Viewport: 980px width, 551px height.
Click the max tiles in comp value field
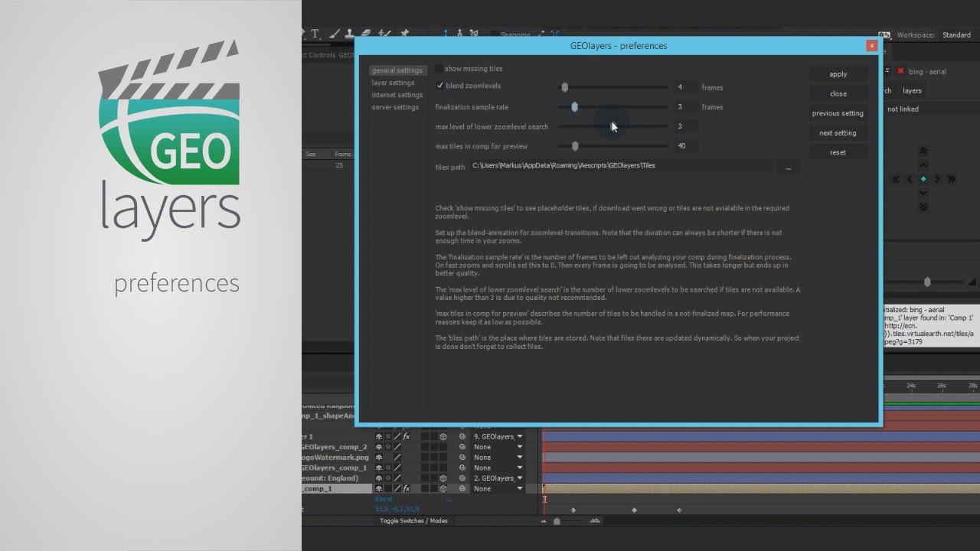point(686,146)
